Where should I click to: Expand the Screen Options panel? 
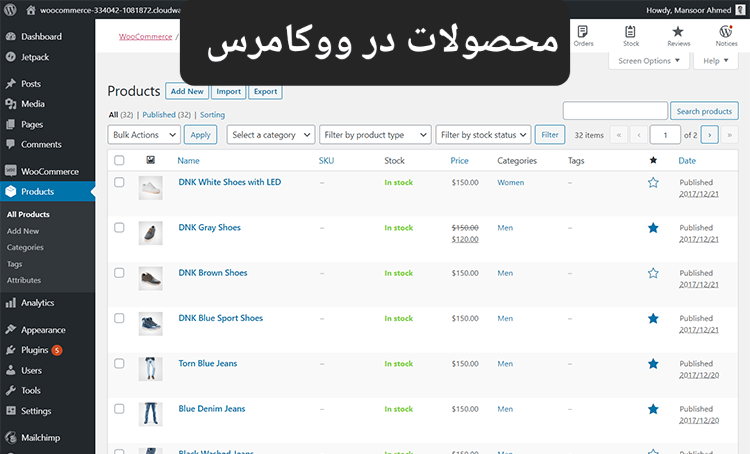point(649,61)
